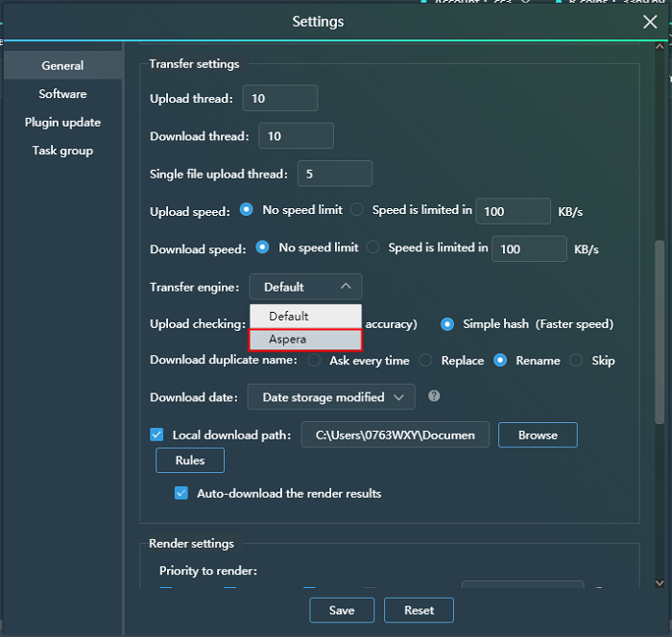Uncheck Auto-download the render results
The image size is (672, 637).
(181, 493)
